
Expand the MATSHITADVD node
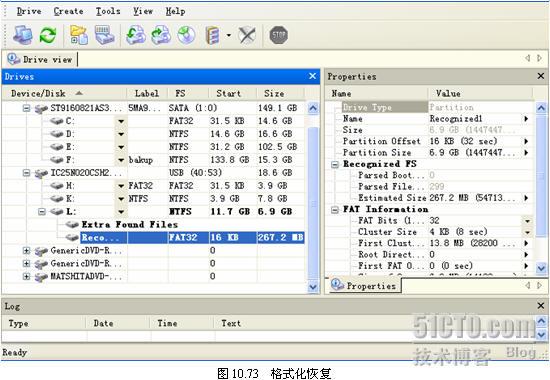26,276
